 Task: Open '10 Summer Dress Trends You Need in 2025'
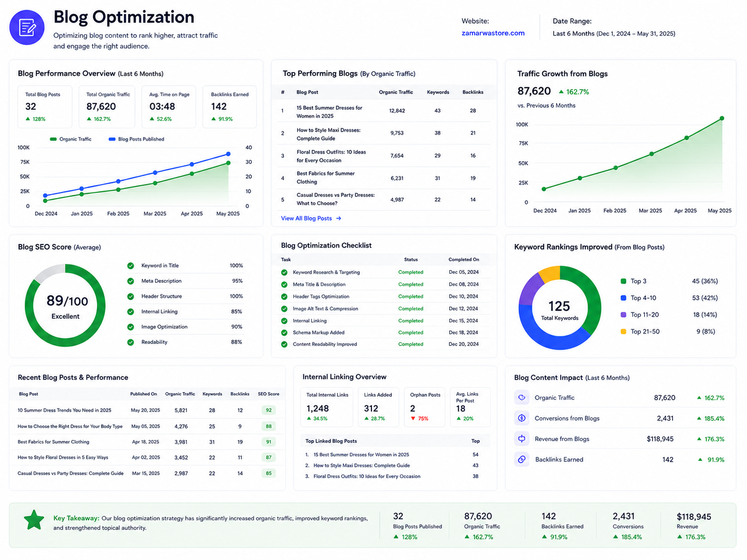64,410
